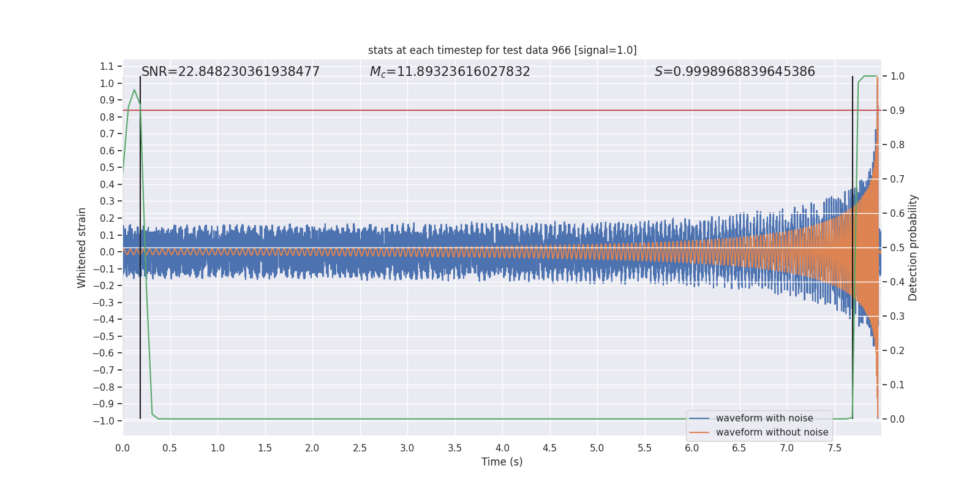Click the "Whitened strain" y-axis label
This screenshot has width=980, height=490.
[82, 247]
